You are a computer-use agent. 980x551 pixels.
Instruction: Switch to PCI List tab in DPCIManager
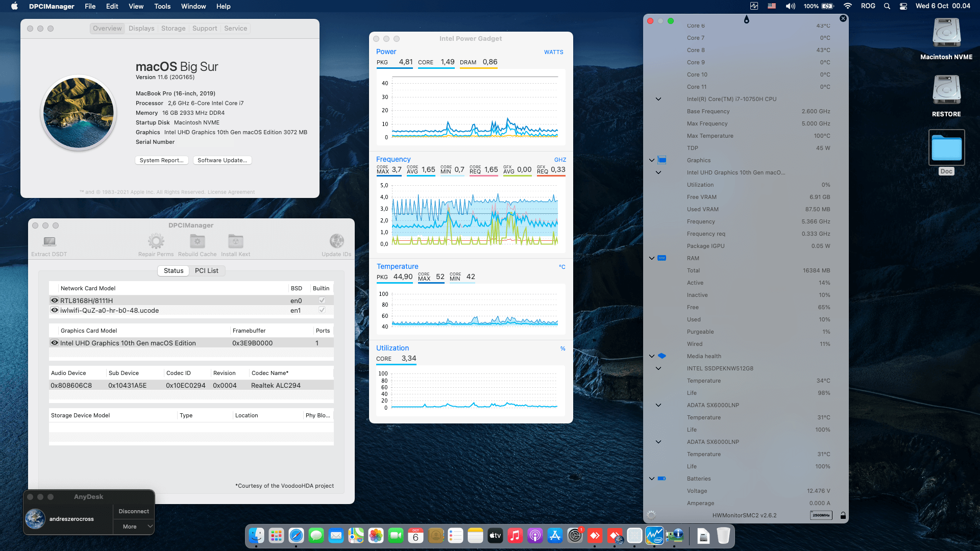tap(206, 271)
